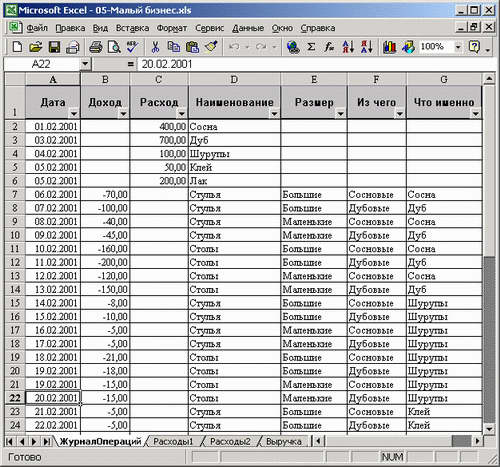Open the Name Box dropdown arrow

click(85, 64)
